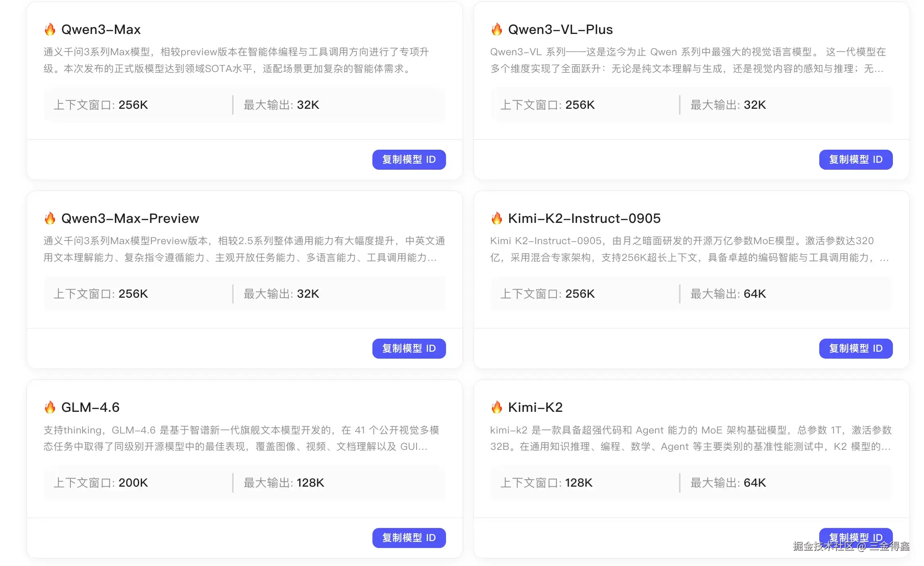The image size is (924, 566).
Task: Click the flame icon beside Kimi-K2-Instruct-0905
Action: (x=497, y=218)
